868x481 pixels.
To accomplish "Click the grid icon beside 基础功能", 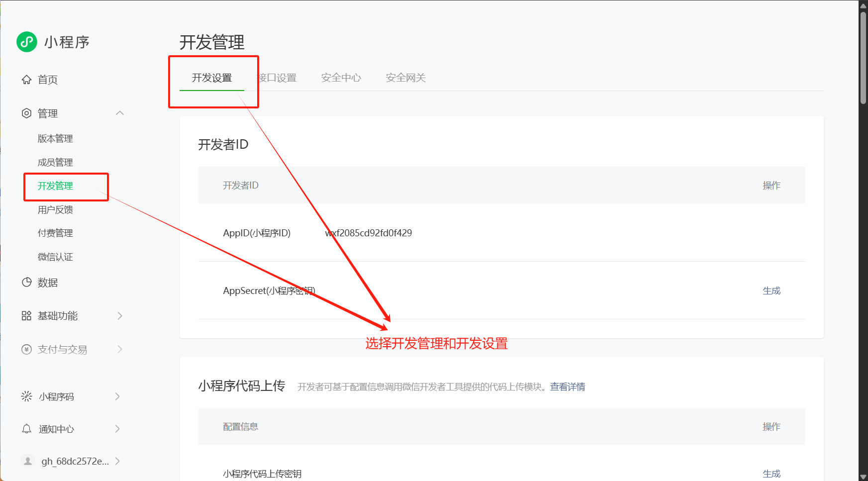I will (26, 316).
